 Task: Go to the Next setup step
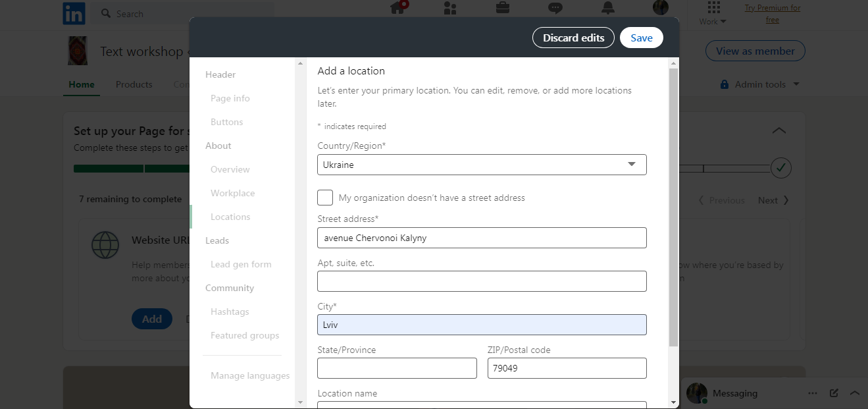click(773, 200)
